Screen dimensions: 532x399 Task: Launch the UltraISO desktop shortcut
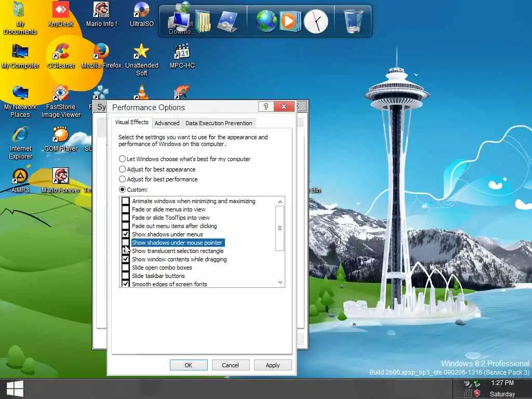(141, 15)
